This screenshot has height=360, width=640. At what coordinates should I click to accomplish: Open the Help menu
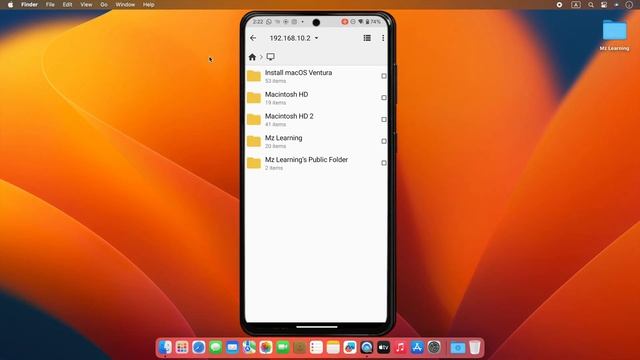(149, 4)
